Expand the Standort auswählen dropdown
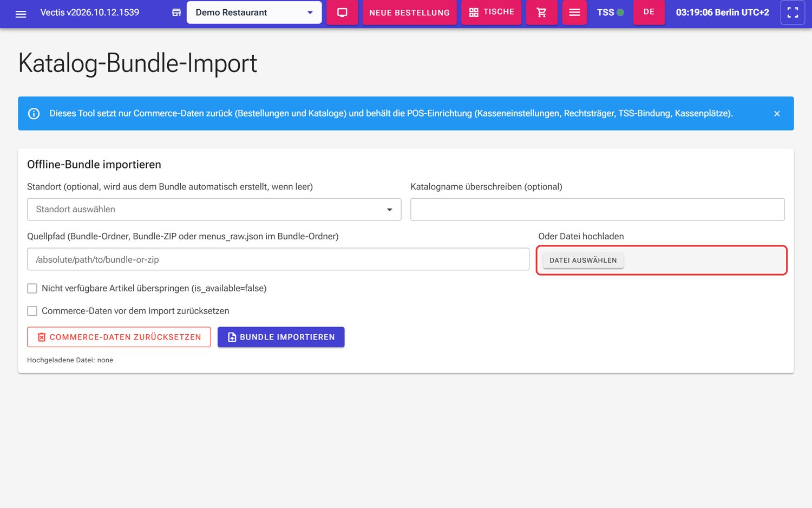This screenshot has width=812, height=508. (x=214, y=210)
